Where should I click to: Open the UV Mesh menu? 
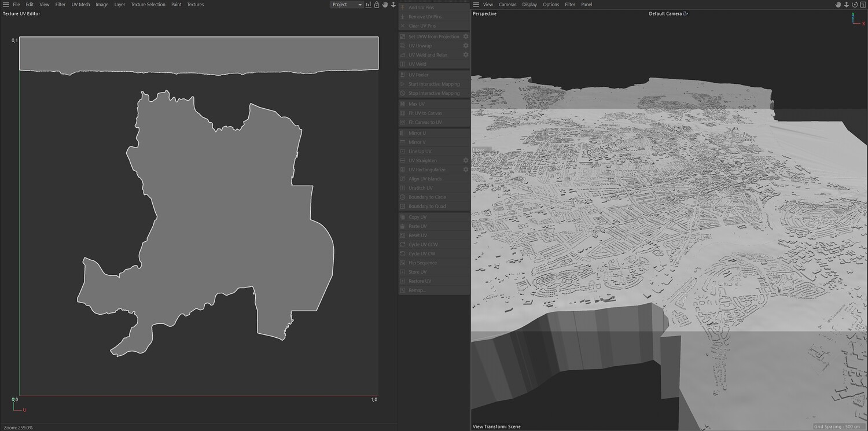pyautogui.click(x=80, y=5)
